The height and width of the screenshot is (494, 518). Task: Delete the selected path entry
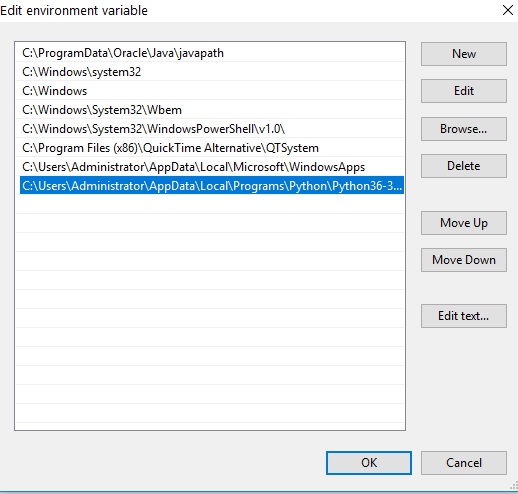point(464,166)
